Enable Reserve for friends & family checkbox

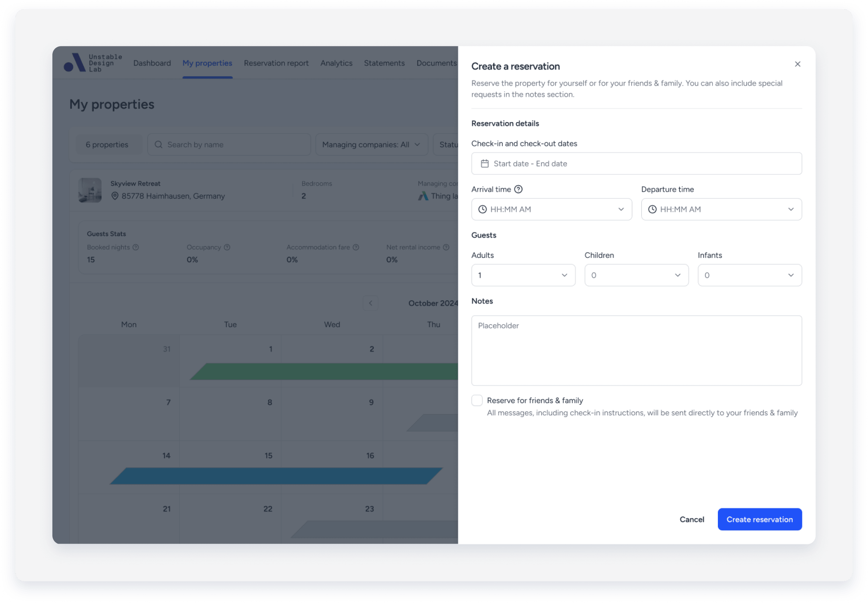[x=477, y=400]
